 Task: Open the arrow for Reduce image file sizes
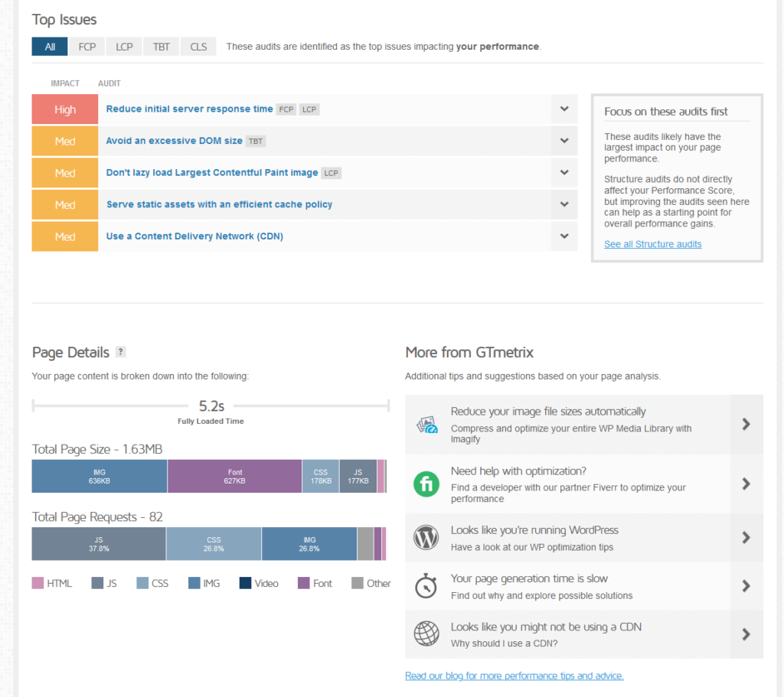point(746,425)
